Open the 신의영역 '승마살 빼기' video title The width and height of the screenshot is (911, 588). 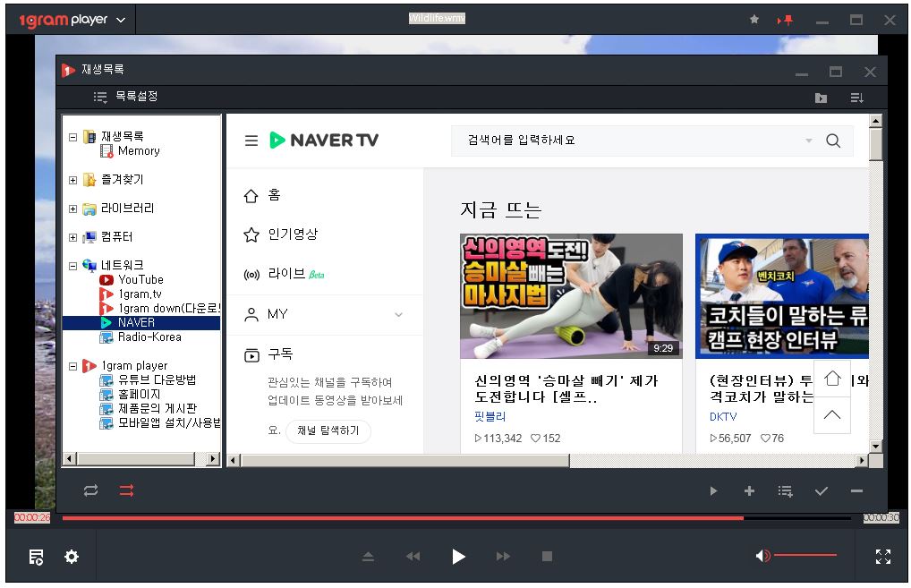tap(566, 388)
